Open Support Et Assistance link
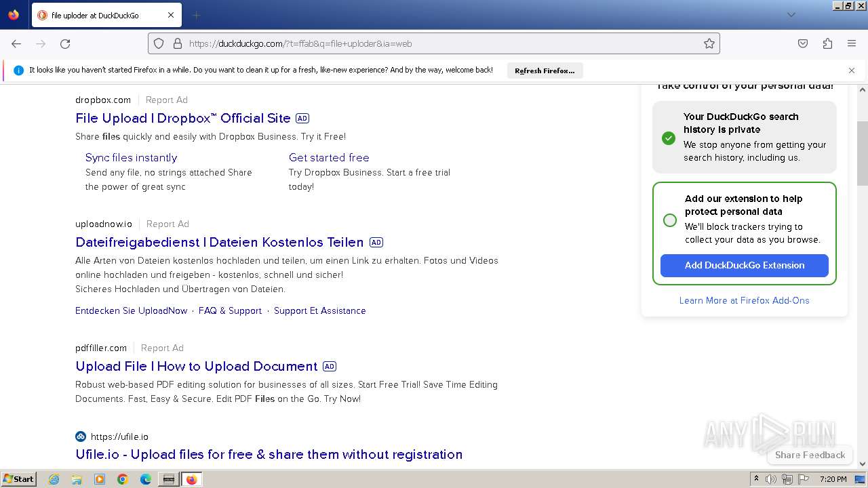The width and height of the screenshot is (868, 488). pyautogui.click(x=320, y=310)
